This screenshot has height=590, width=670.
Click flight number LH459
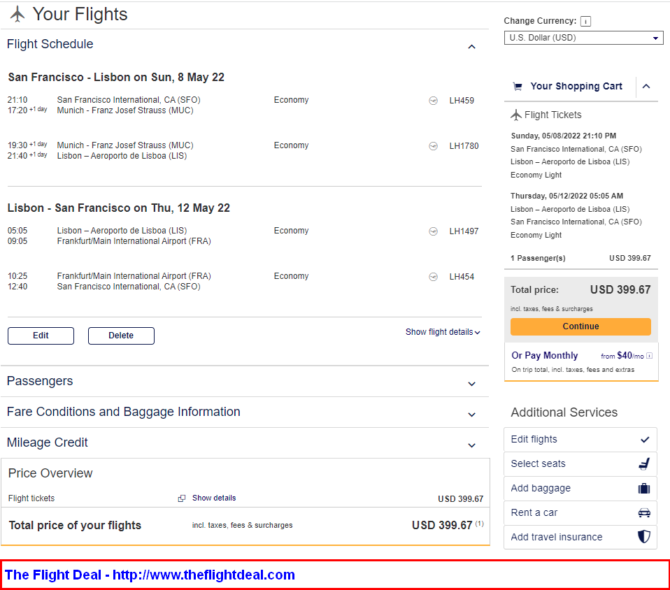pyautogui.click(x=461, y=101)
